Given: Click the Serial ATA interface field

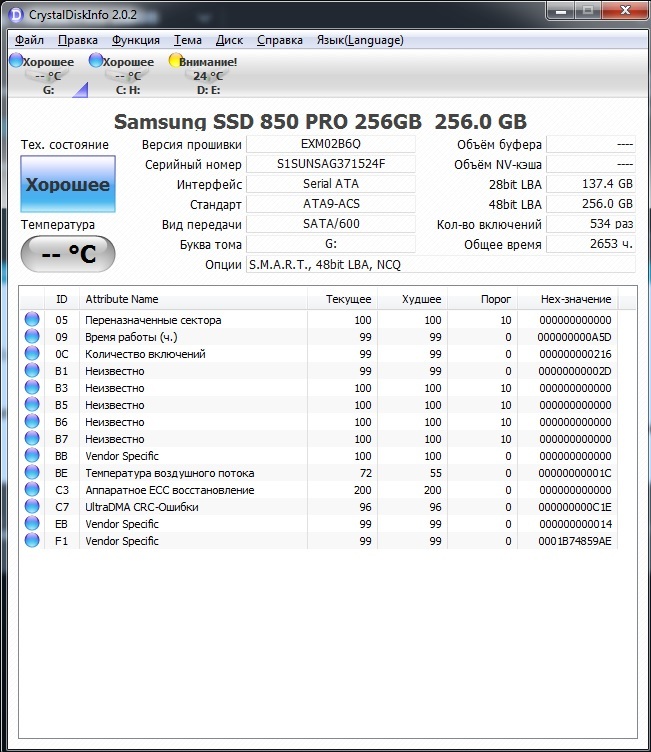Looking at the screenshot, I should 331,184.
